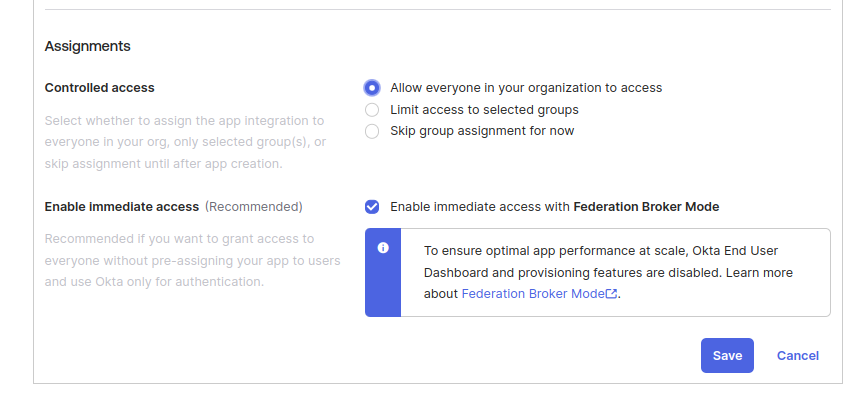The width and height of the screenshot is (865, 407).
Task: Cancel the app integration form
Action: [798, 356]
